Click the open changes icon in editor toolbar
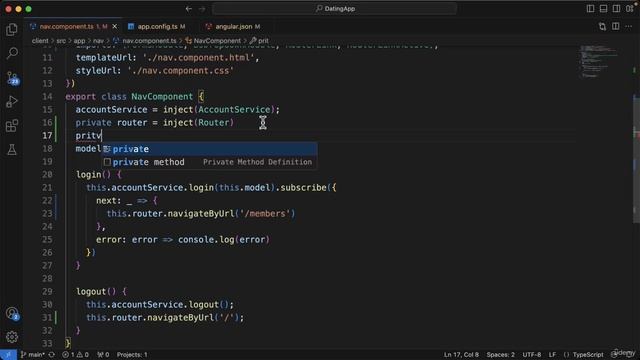This screenshot has width=640, height=360. point(602,27)
